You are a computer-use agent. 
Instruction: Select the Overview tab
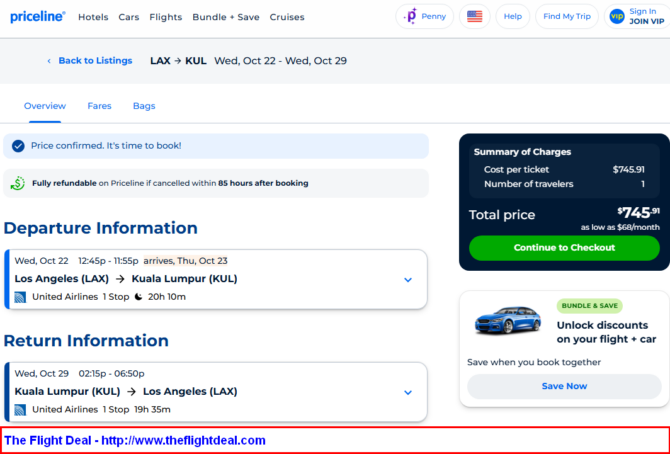[45, 106]
